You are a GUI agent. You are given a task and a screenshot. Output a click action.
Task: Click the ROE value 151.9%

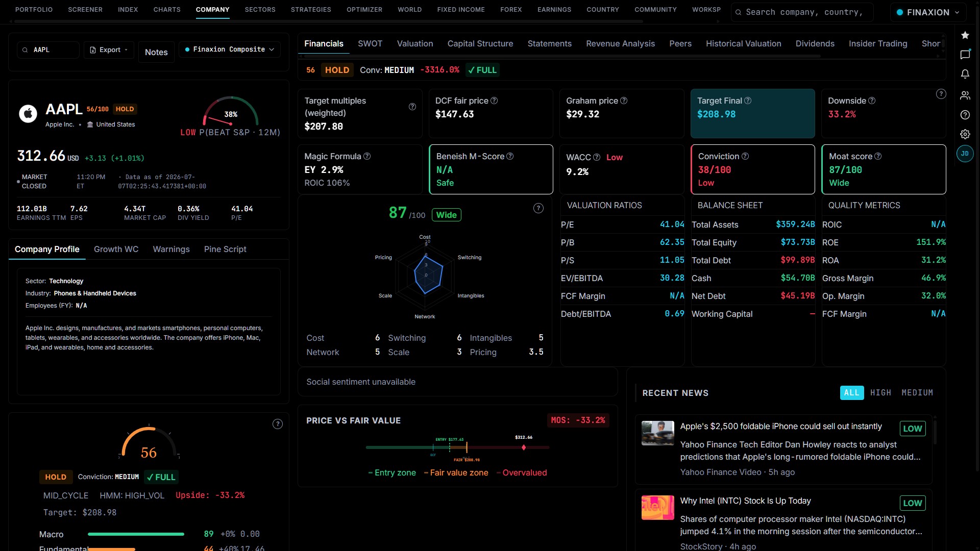click(931, 242)
